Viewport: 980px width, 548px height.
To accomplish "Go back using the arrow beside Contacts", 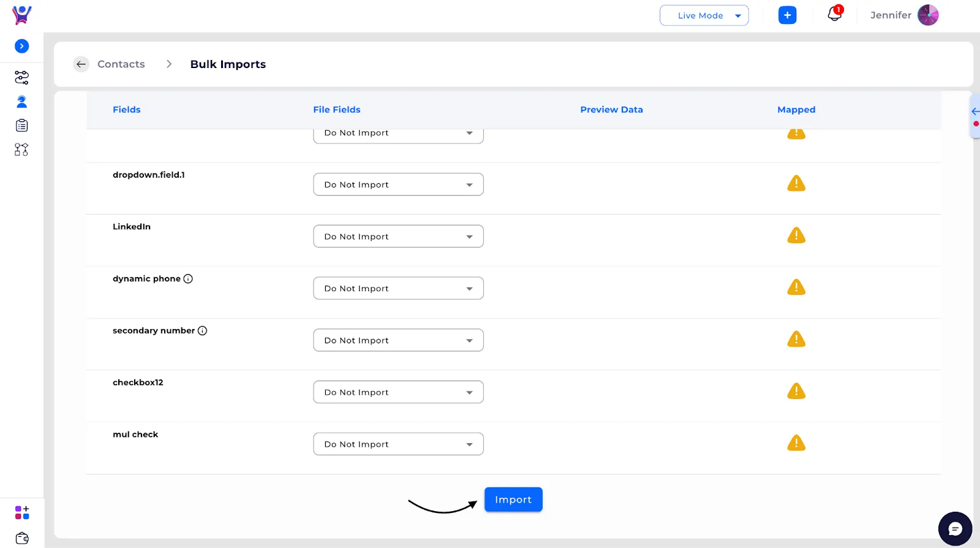I will pos(81,64).
